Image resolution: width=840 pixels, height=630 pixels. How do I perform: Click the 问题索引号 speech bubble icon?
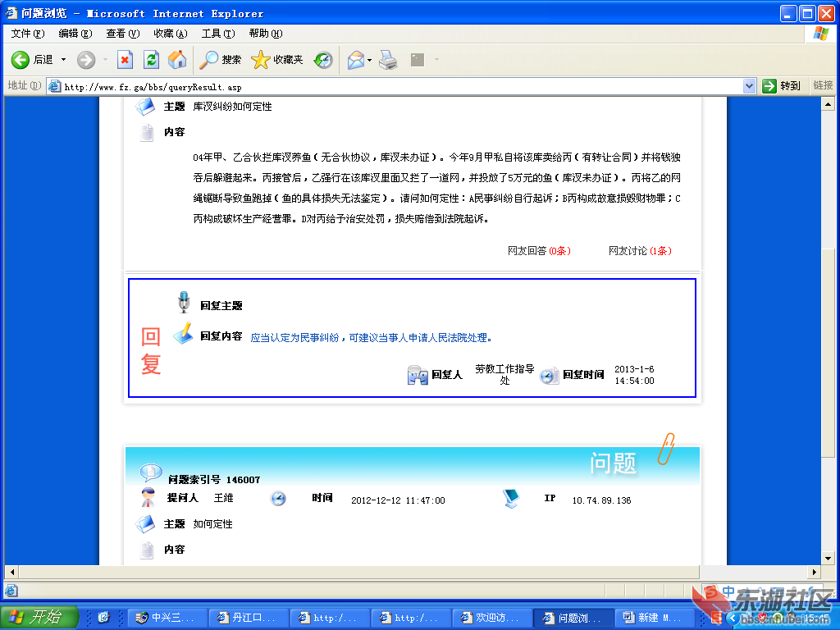click(151, 472)
